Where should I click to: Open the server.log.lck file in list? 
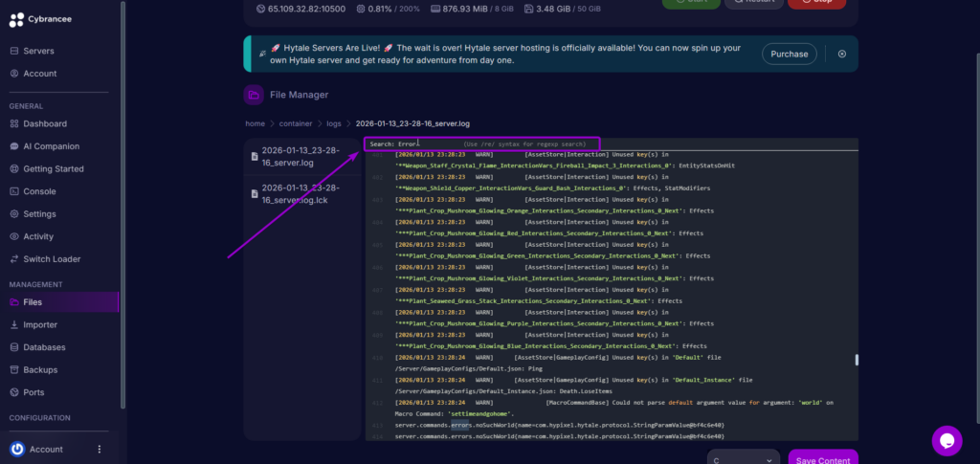[302, 194]
